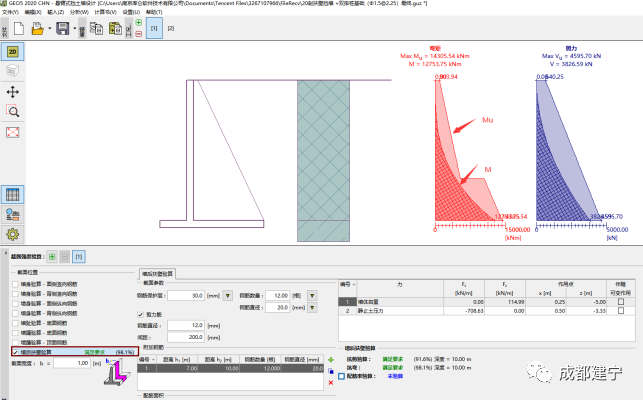Image resolution: width=643 pixels, height=401 pixels.
Task: Activate the 2D view button
Action: point(13,52)
